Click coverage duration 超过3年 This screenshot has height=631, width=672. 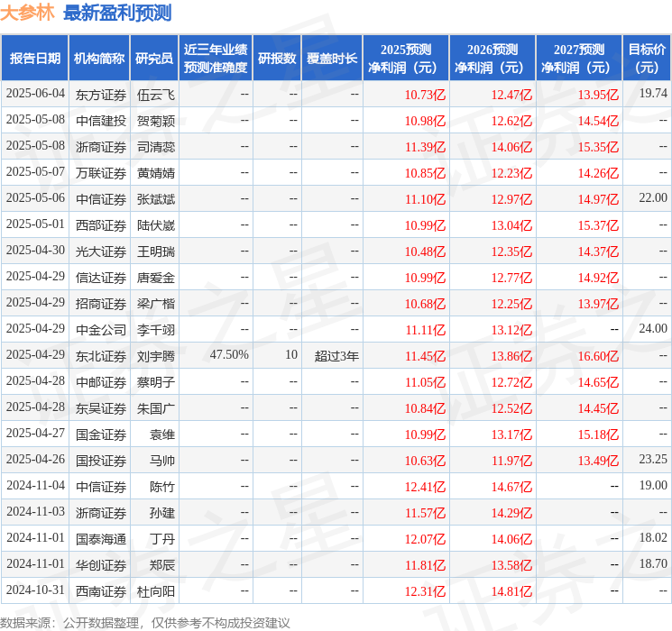pyautogui.click(x=336, y=356)
